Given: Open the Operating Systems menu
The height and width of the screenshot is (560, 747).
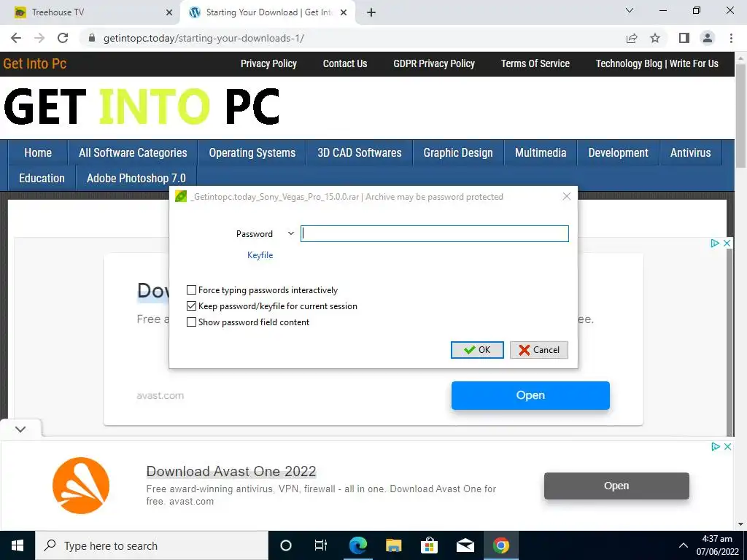Looking at the screenshot, I should (x=252, y=153).
